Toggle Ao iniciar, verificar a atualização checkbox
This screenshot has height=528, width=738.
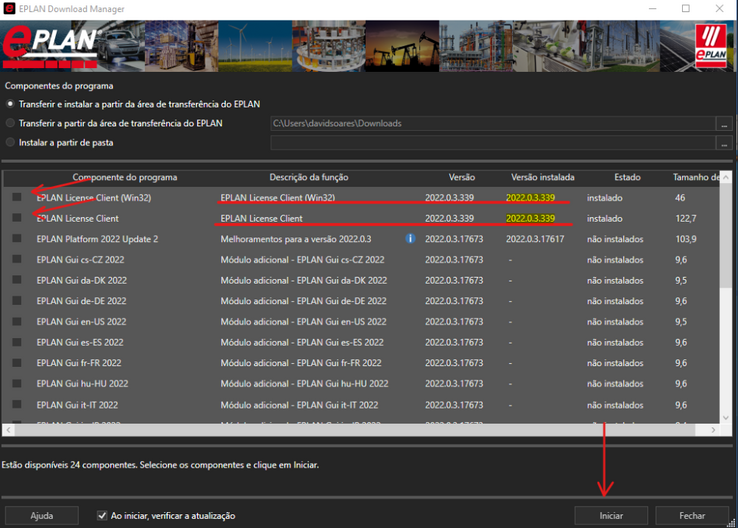(x=102, y=515)
